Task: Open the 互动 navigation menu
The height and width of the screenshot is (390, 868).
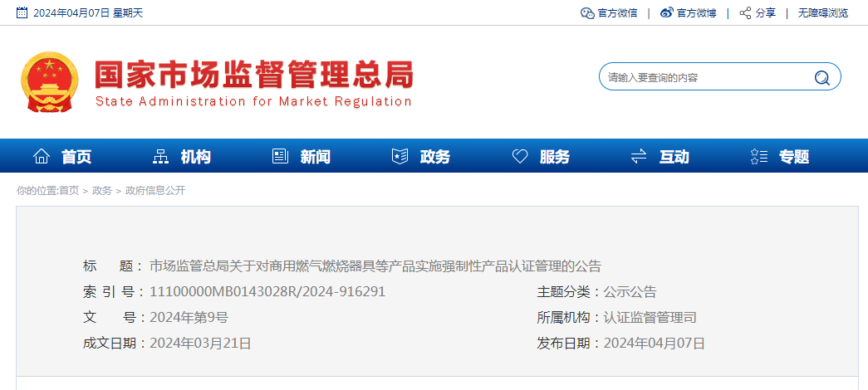Action: (x=674, y=157)
